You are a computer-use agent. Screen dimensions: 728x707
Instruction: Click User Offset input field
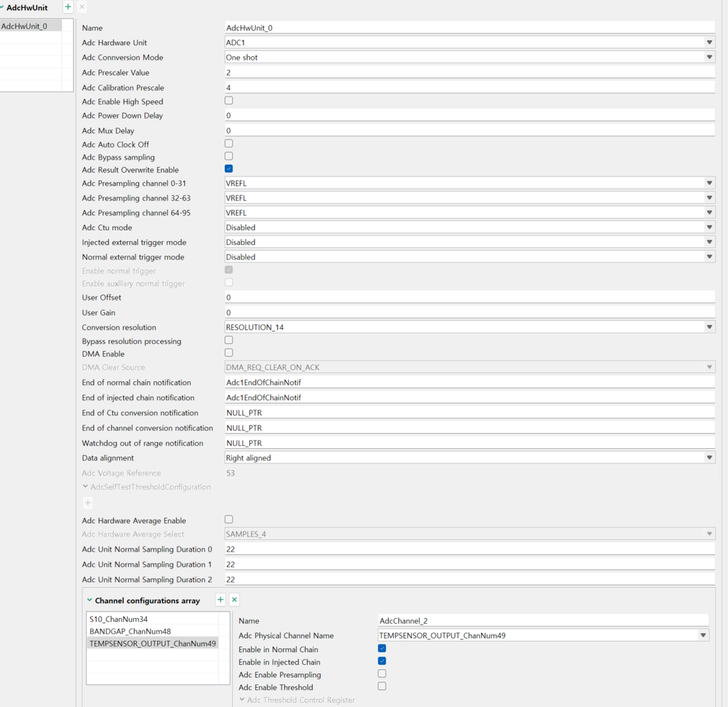(470, 297)
